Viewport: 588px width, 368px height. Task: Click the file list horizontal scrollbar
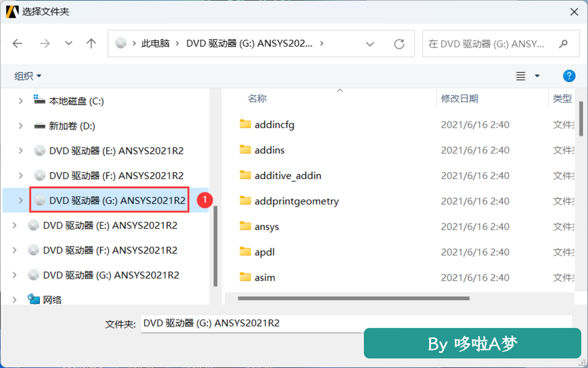354,298
